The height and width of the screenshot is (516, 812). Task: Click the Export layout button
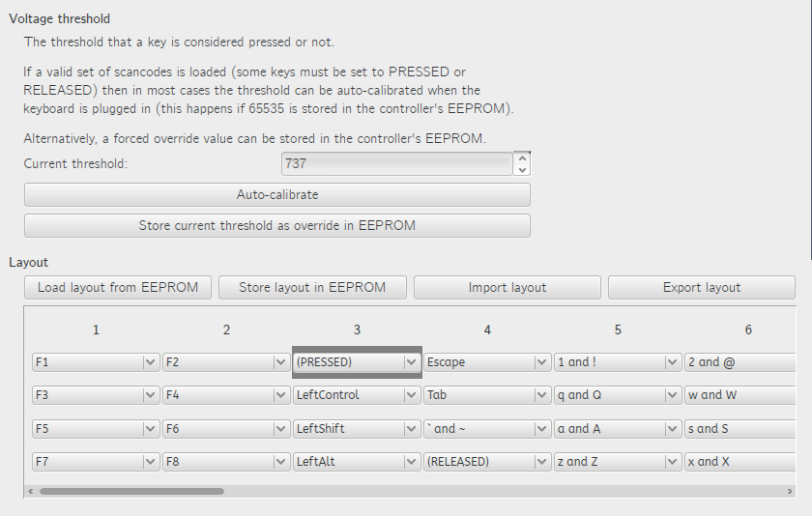tap(701, 288)
